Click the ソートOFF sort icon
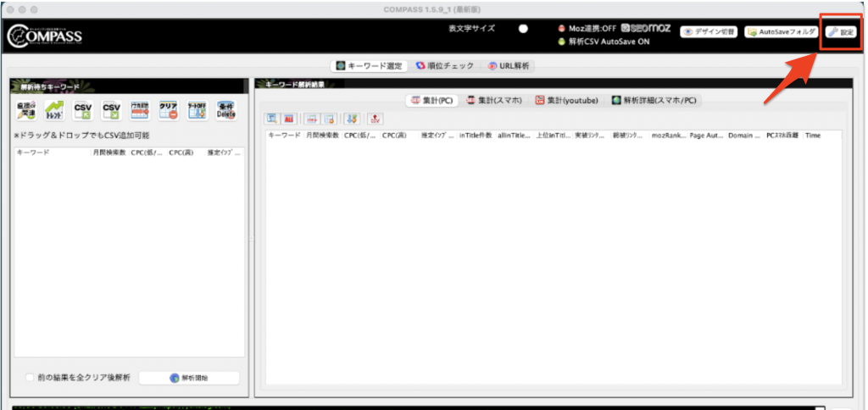 click(197, 111)
